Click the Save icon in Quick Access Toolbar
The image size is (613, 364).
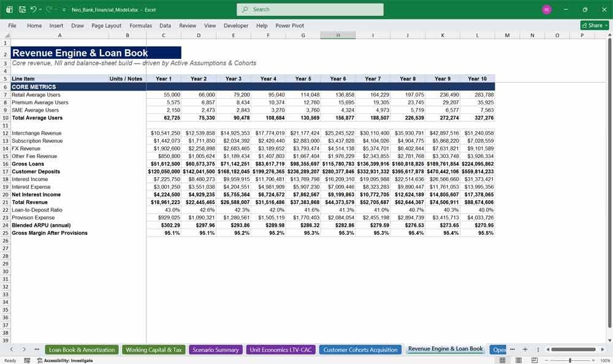click(x=22, y=9)
